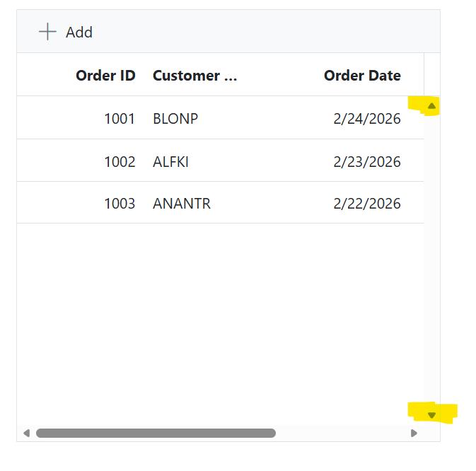The image size is (476, 471).
Task: Click the vertical scrollbar down arrow
Action: tap(432, 414)
